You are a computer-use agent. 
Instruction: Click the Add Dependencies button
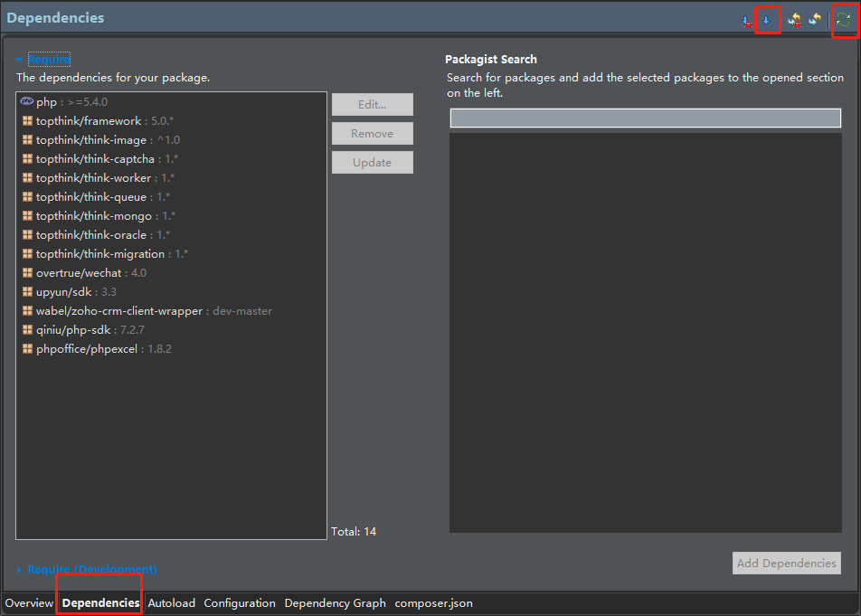pyautogui.click(x=786, y=564)
